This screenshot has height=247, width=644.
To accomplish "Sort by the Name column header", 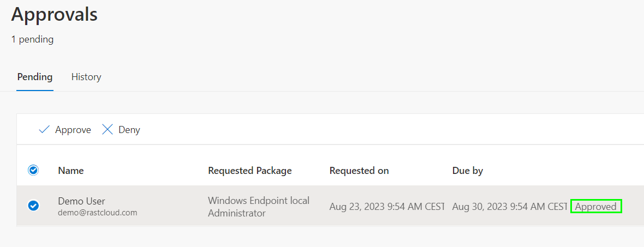I will coord(71,171).
